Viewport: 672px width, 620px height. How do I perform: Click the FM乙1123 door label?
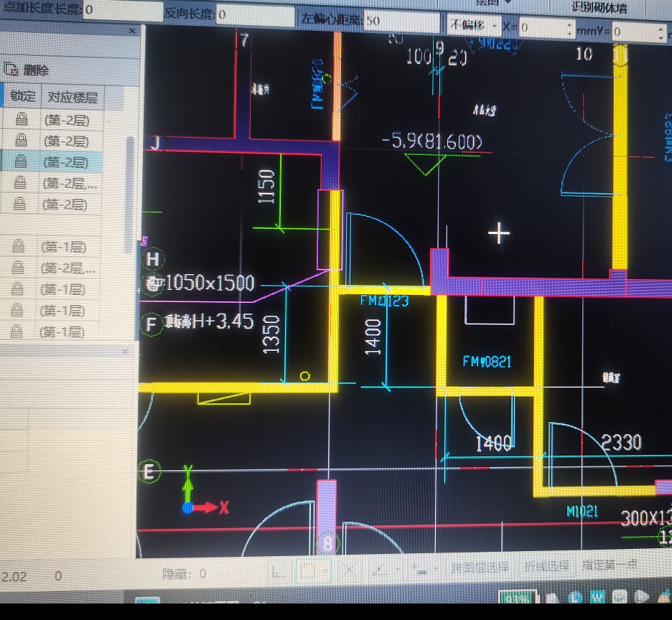384,301
